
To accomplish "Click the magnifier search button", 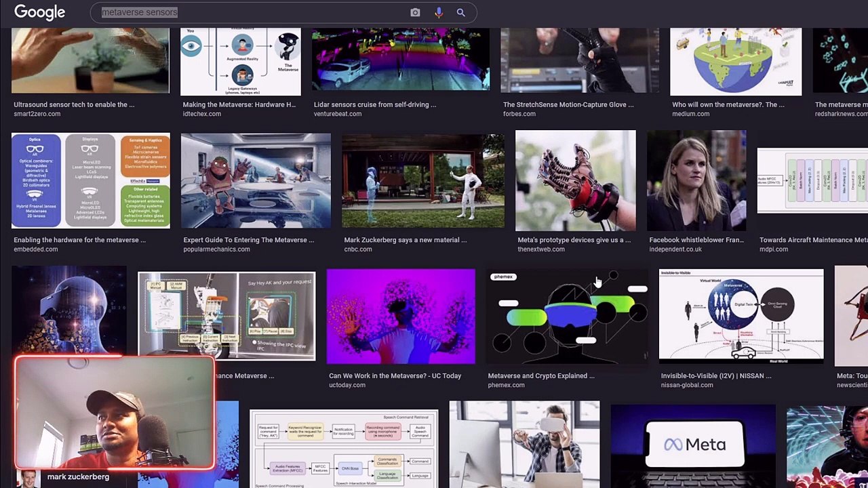I will [460, 12].
